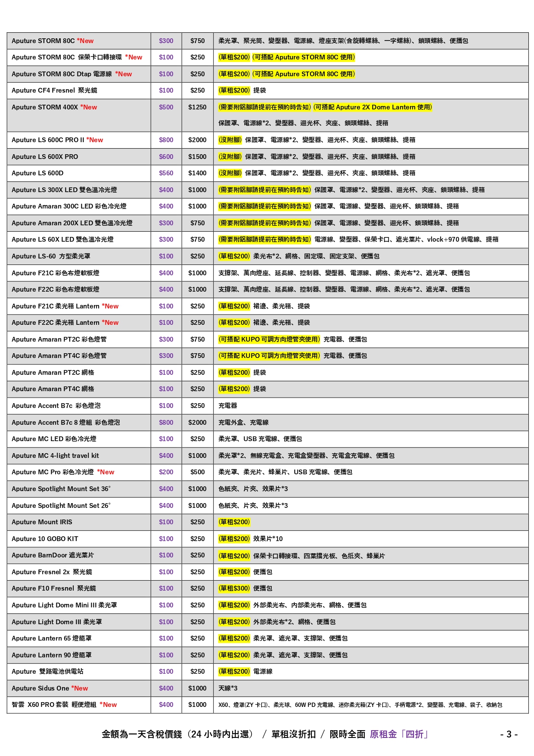This screenshot has height=756, width=534.
Task: Click the 天線*3 accessory description
Action: pyautogui.click(x=228, y=688)
